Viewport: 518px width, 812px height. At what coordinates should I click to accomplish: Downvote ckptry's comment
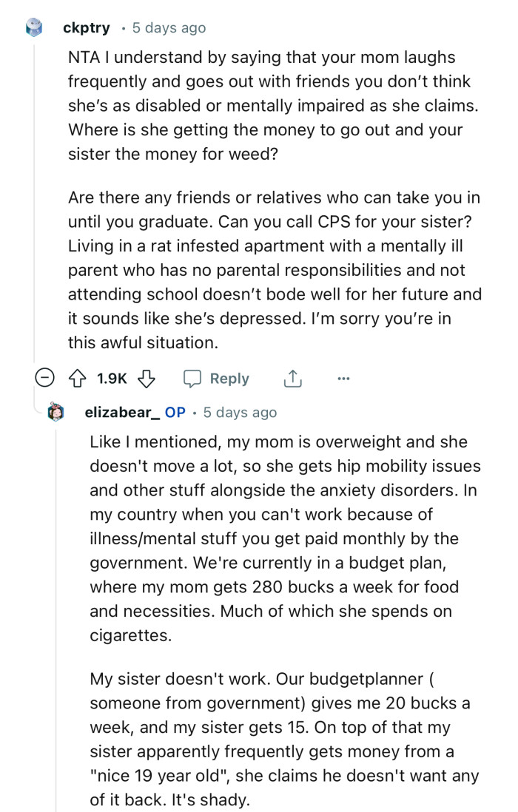(147, 378)
